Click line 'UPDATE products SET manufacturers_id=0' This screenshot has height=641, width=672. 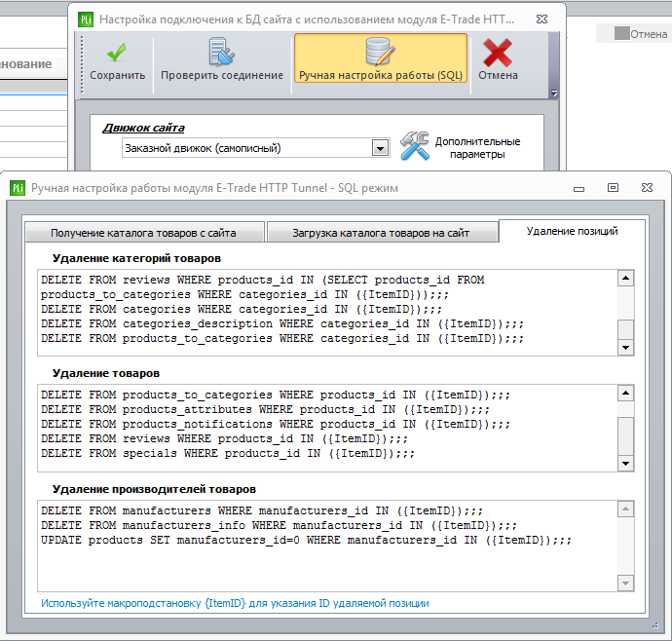click(x=306, y=540)
